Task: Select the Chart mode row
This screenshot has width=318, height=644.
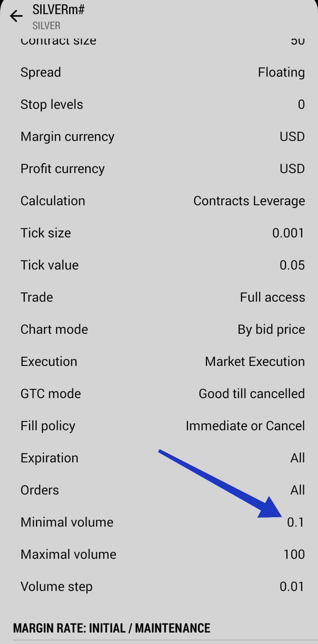Action: 159,329
